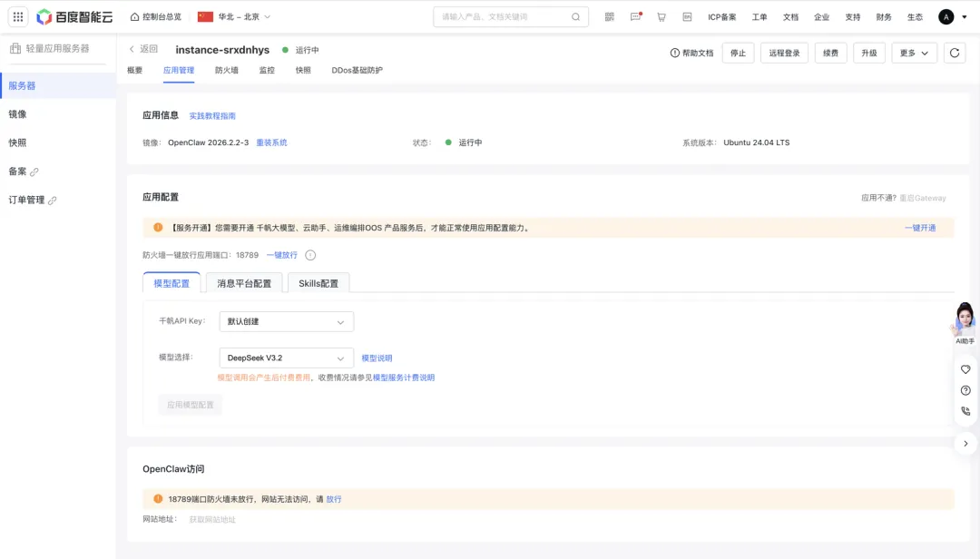Switch to the 防火墙 tab
Image resolution: width=980 pixels, height=559 pixels.
(x=227, y=70)
